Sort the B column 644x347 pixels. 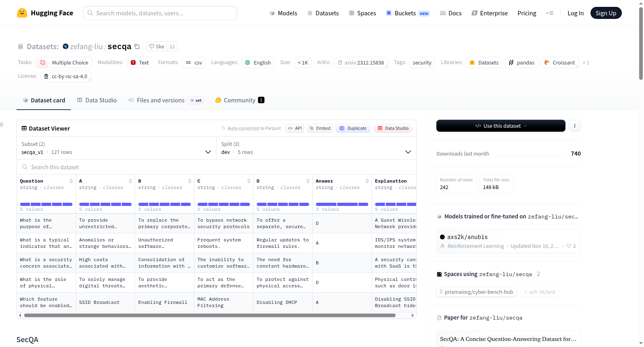tap(190, 181)
